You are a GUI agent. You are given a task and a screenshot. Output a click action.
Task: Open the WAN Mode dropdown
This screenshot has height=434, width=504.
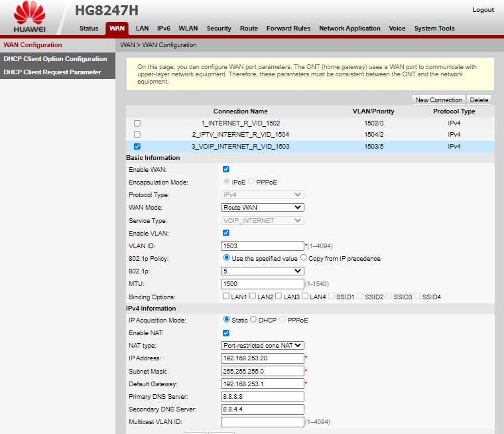pos(262,208)
